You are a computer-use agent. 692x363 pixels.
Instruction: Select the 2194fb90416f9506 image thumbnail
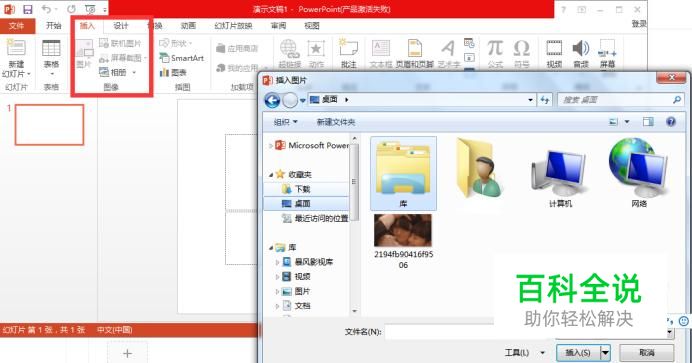coord(403,230)
